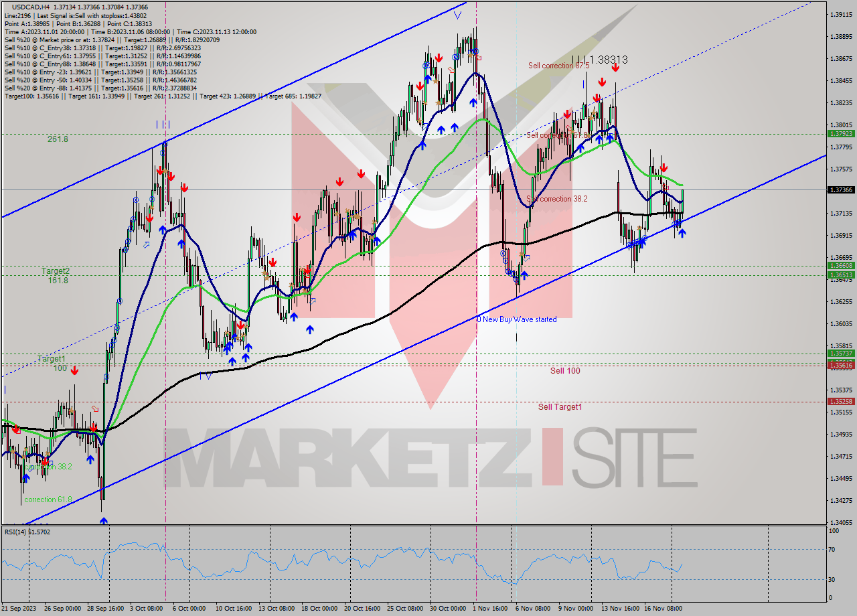Click the red arrow above the Target1 100 label

pyautogui.click(x=74, y=370)
